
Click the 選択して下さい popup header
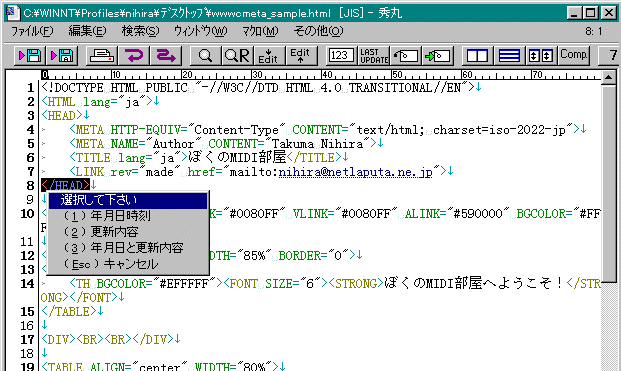tap(128, 200)
